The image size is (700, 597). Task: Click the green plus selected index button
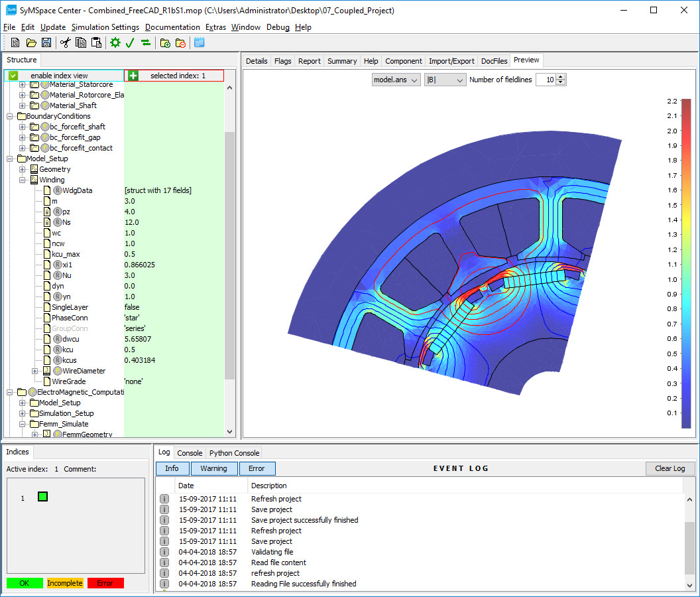(x=133, y=76)
